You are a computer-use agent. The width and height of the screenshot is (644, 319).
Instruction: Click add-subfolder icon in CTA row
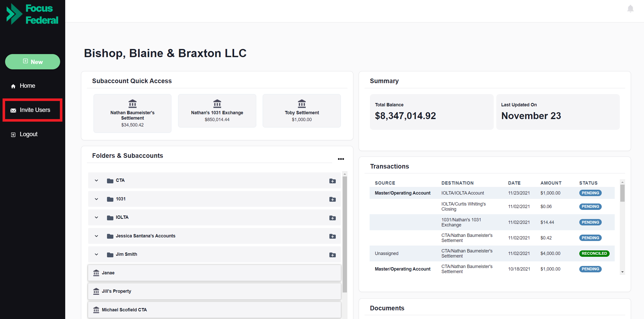pos(332,181)
